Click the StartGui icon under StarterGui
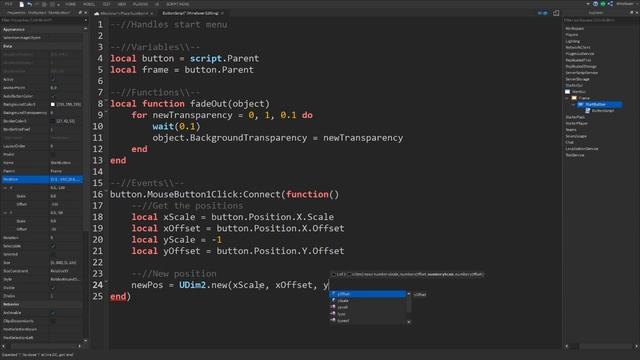Screen dimensions: 640x360 (568, 92)
